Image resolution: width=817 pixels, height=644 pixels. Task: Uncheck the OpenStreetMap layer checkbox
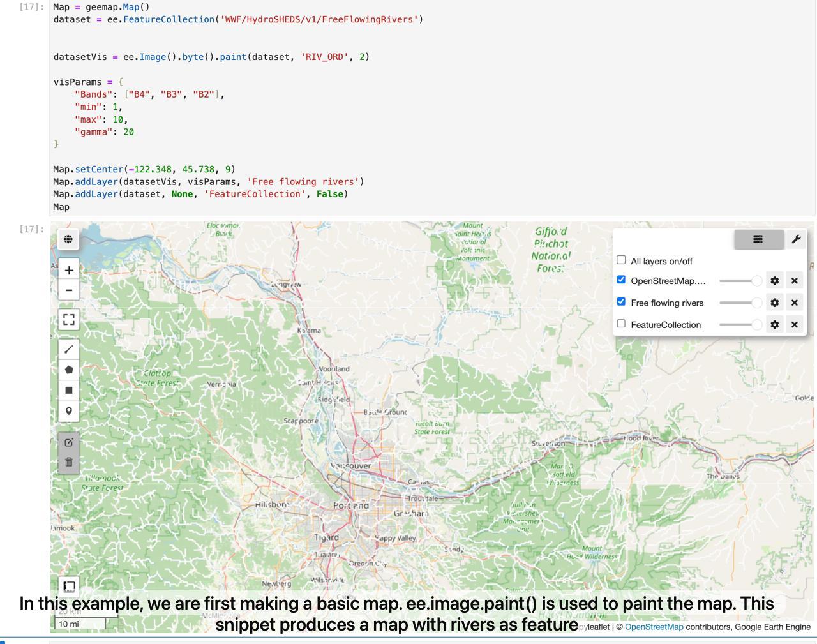point(621,280)
